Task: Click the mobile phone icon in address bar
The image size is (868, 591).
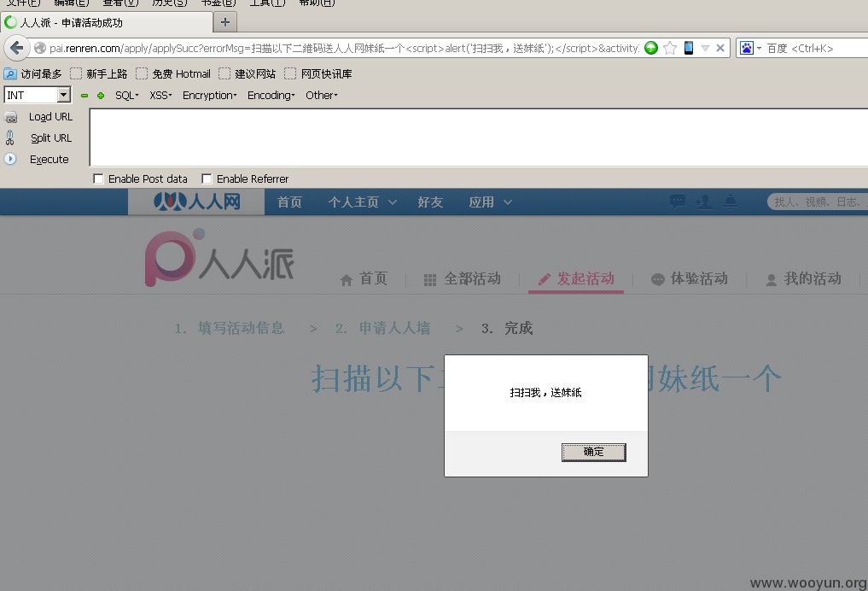Action: click(x=689, y=48)
